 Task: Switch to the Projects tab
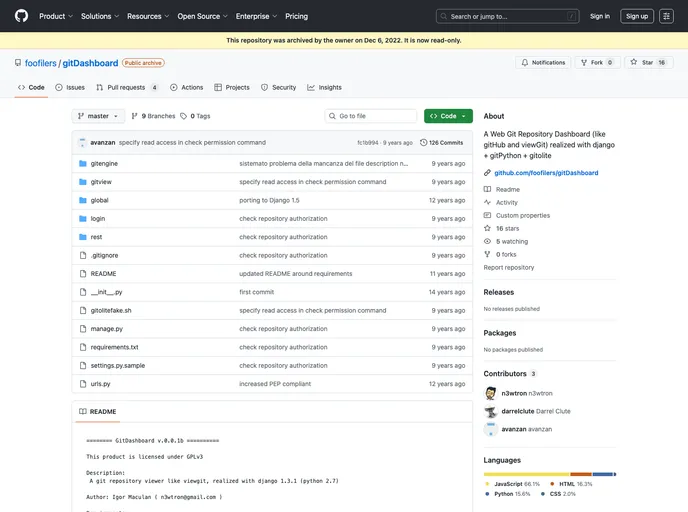(x=232, y=88)
